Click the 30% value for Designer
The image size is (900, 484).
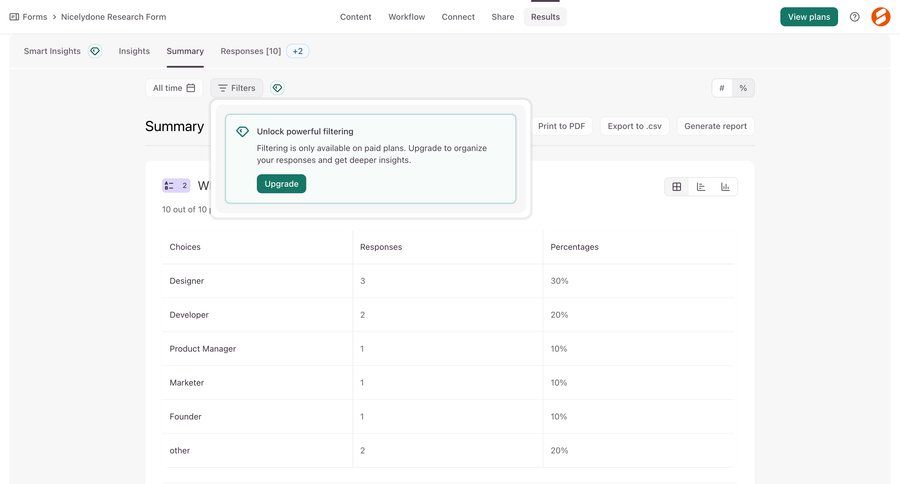click(x=559, y=281)
